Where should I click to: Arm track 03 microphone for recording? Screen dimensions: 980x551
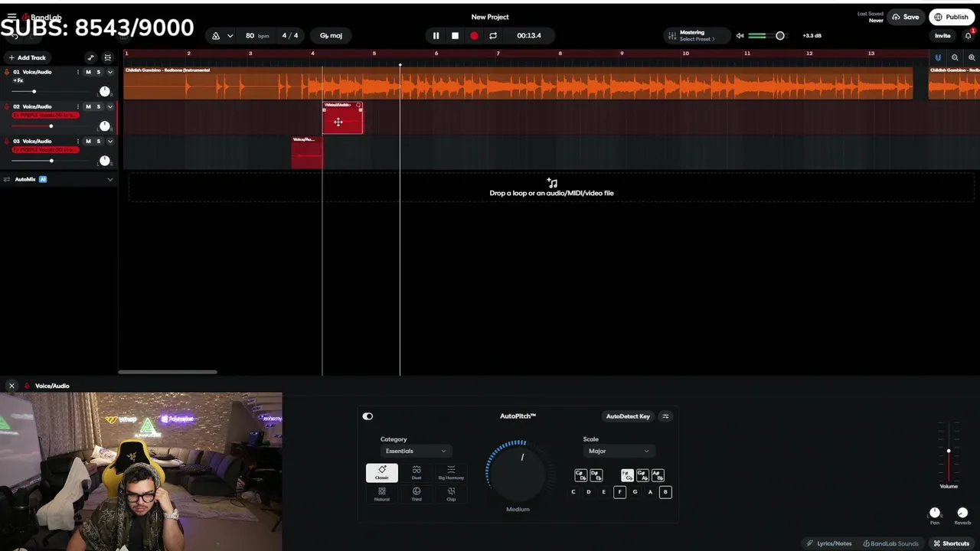pyautogui.click(x=6, y=141)
